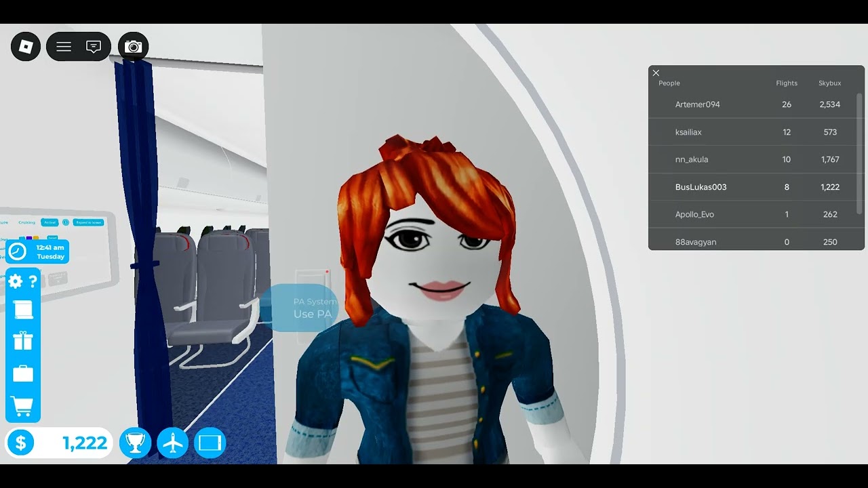This screenshot has width=868, height=488.
Task: Close the People leaderboard panel
Action: (656, 73)
